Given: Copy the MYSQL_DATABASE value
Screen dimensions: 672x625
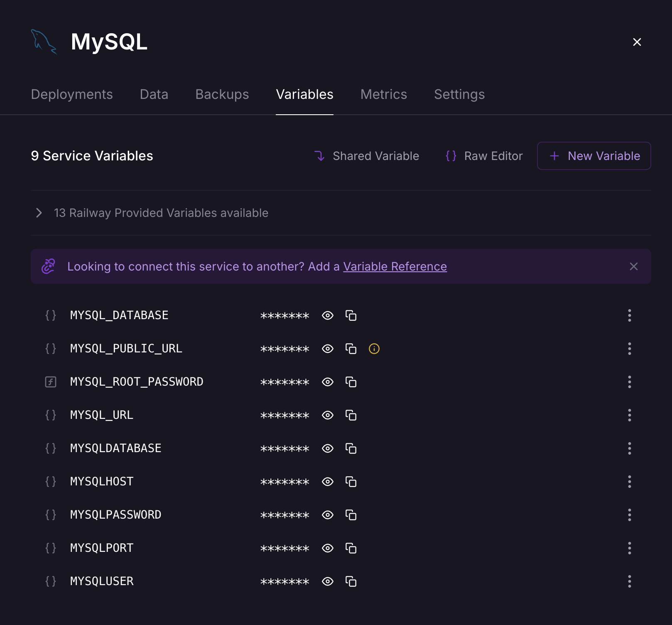Looking at the screenshot, I should pyautogui.click(x=351, y=315).
